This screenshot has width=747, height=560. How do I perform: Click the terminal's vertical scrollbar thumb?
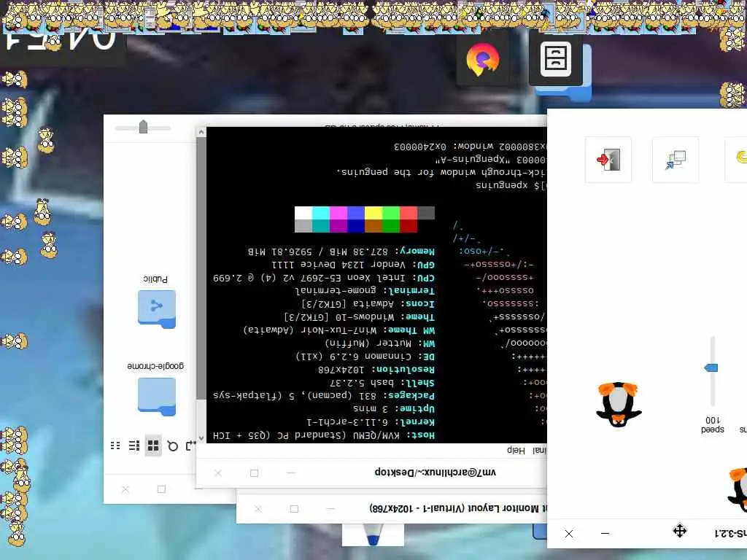[201, 268]
